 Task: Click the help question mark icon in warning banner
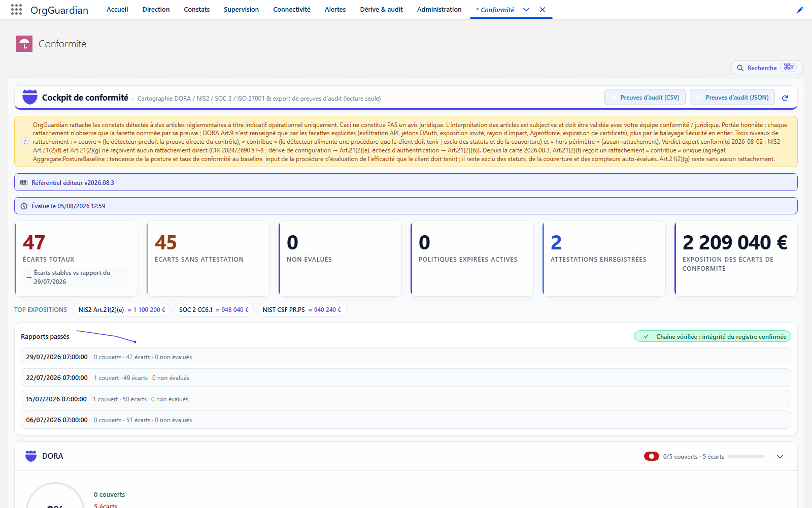point(25,142)
